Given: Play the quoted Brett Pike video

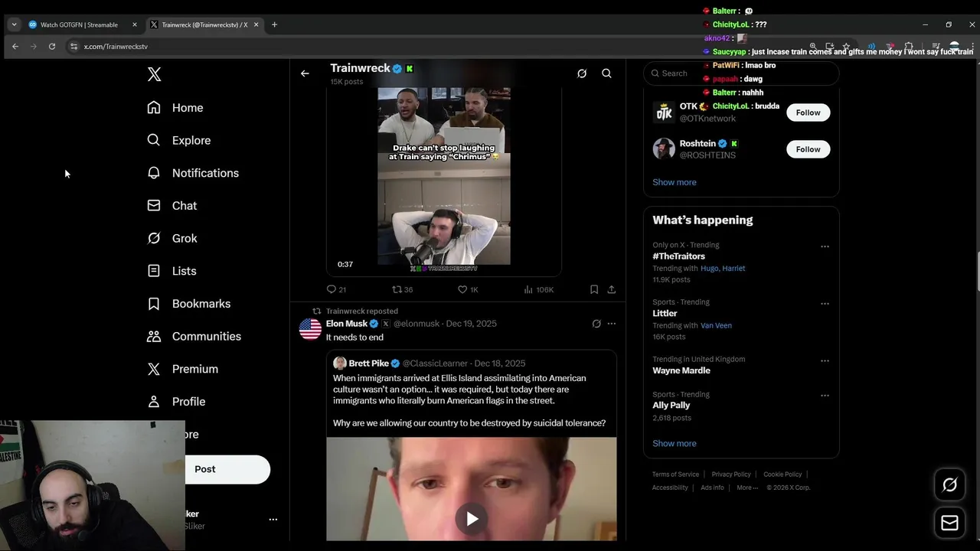Looking at the screenshot, I should tap(472, 519).
